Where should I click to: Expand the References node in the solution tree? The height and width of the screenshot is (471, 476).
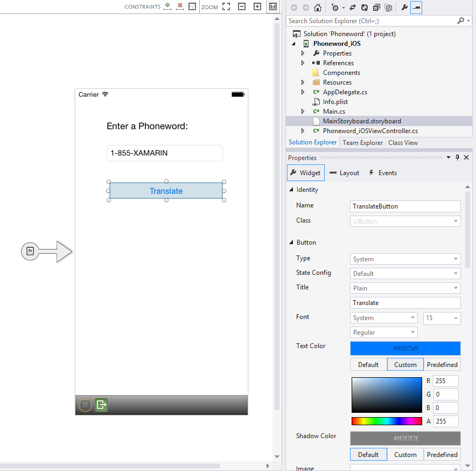click(303, 63)
